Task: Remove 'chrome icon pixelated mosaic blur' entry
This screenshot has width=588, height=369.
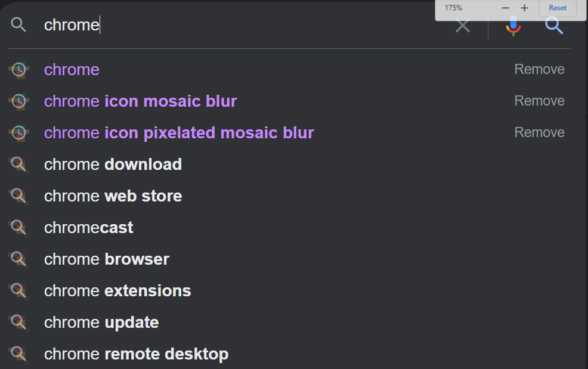Action: pos(539,133)
